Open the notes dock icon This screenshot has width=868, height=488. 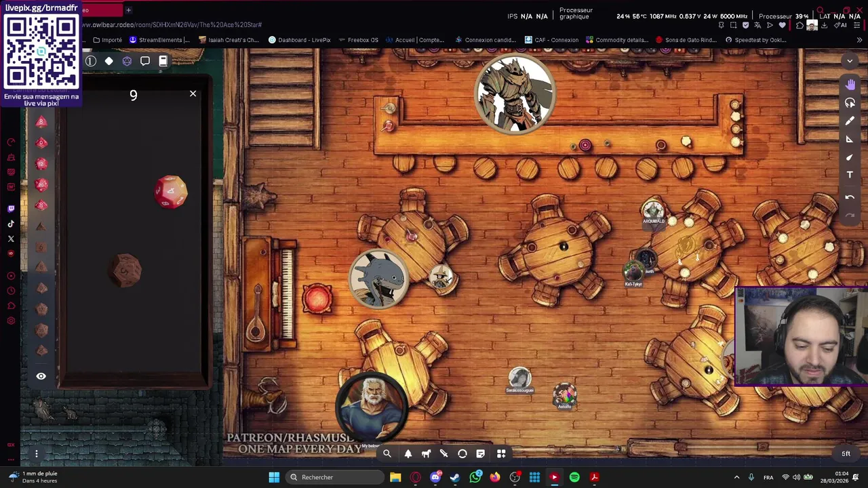[481, 453]
